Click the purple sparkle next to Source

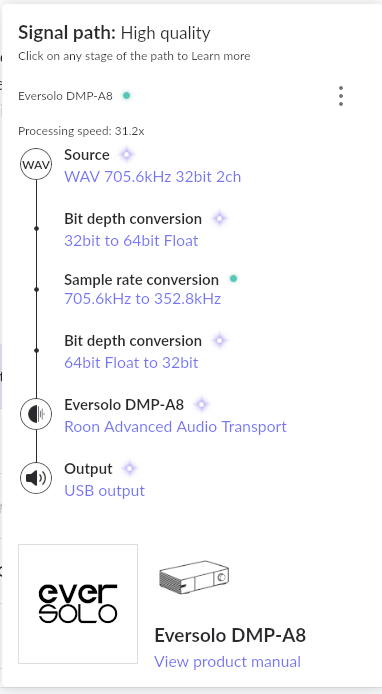click(x=127, y=154)
